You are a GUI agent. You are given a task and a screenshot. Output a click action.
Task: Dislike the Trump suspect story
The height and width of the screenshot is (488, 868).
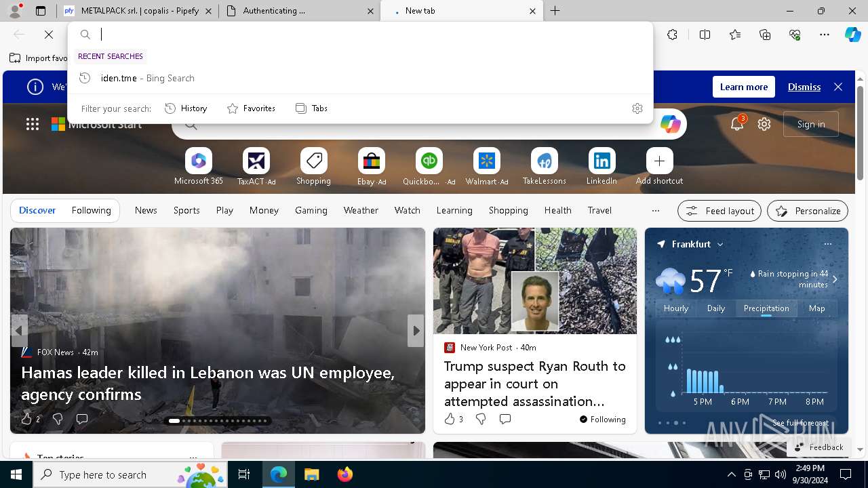click(481, 419)
